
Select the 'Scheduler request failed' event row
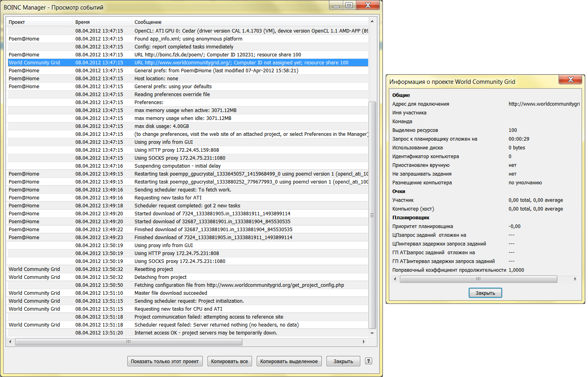tap(188, 325)
